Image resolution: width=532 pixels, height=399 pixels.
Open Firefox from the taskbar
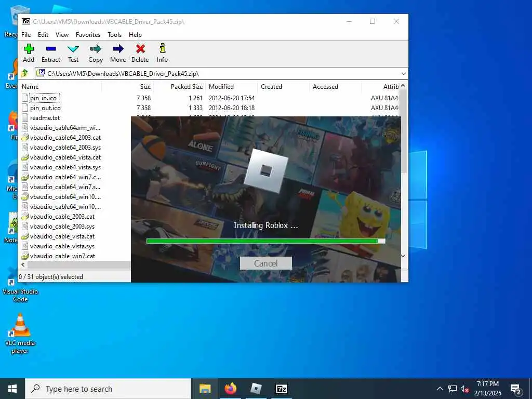pyautogui.click(x=230, y=389)
